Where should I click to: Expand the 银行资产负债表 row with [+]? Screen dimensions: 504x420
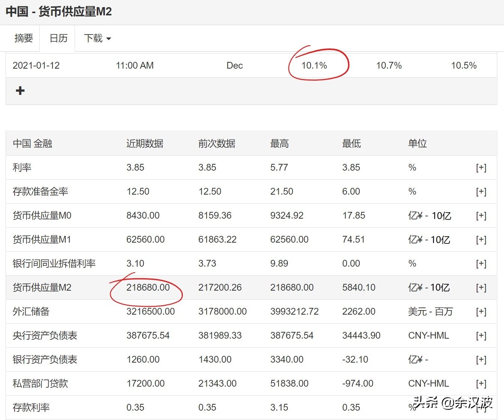click(x=481, y=360)
